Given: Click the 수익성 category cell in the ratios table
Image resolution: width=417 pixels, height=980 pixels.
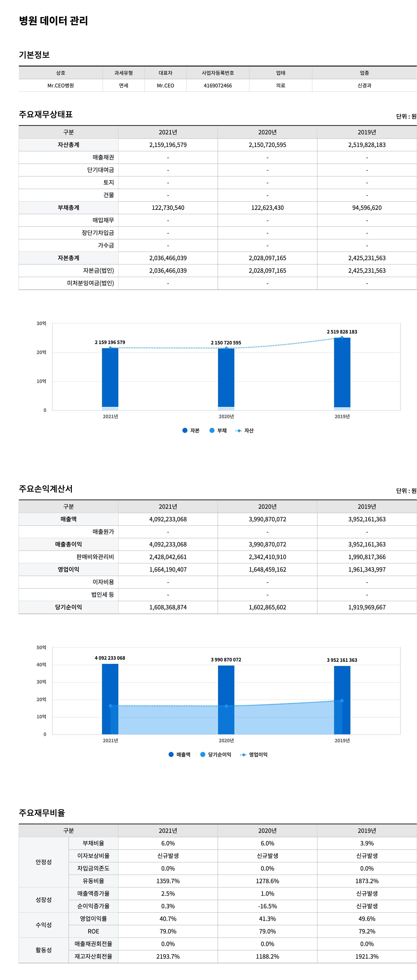Looking at the screenshot, I should coord(44,924).
